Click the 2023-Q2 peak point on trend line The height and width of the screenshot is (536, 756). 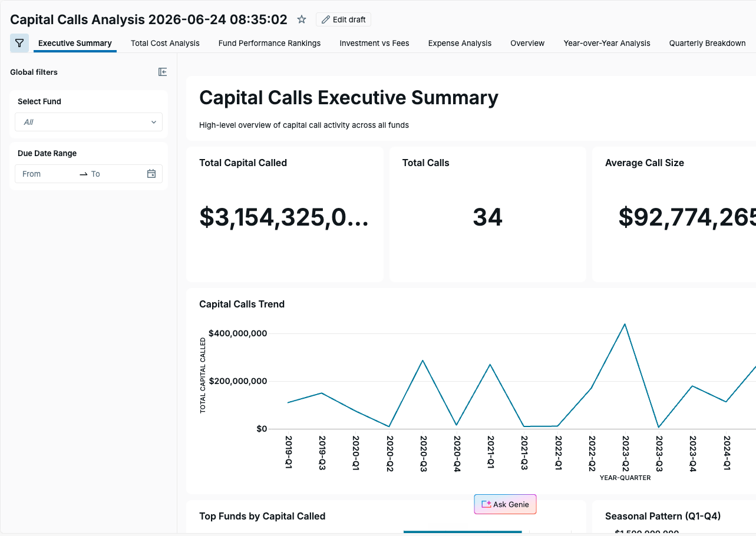tap(625, 323)
